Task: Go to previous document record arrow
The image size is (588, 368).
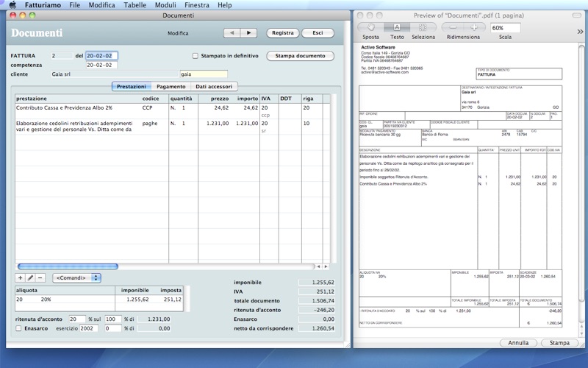Action: 232,33
